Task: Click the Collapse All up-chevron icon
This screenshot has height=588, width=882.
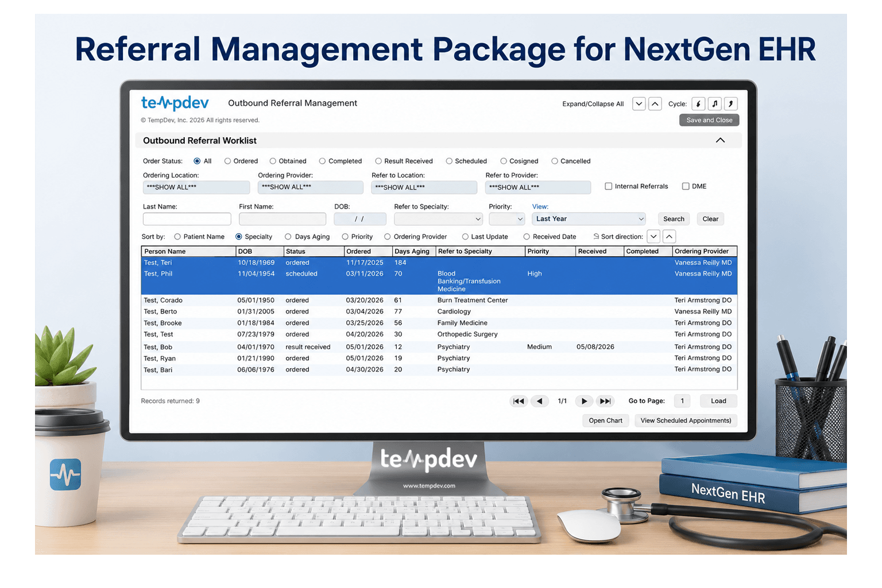Action: [x=655, y=104]
